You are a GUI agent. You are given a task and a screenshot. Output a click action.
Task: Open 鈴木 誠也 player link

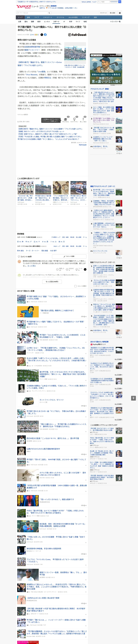pos(20,251)
